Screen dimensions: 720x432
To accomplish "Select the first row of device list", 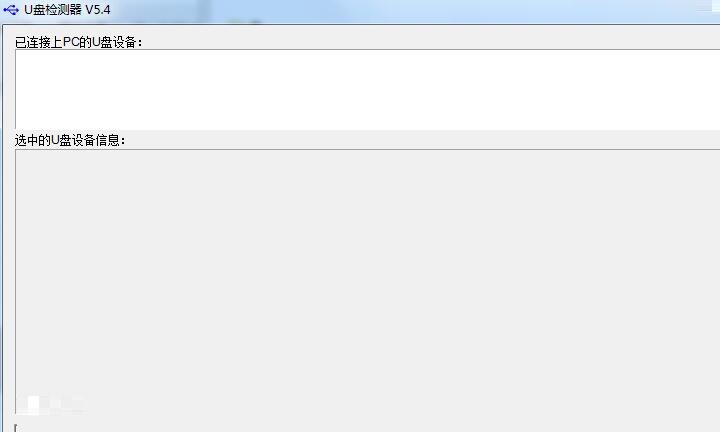I will pos(367,55).
